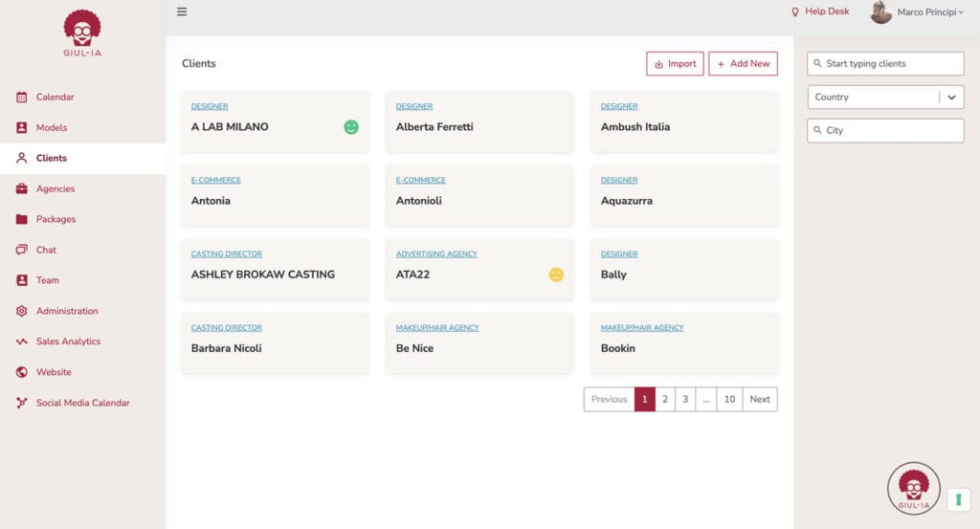Click Marco Principi's avatar photo
This screenshot has width=980, height=529.
click(x=881, y=11)
